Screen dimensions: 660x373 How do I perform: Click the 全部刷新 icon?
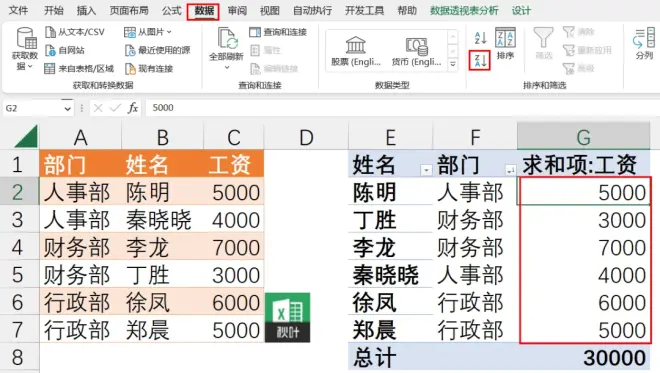pyautogui.click(x=227, y=38)
